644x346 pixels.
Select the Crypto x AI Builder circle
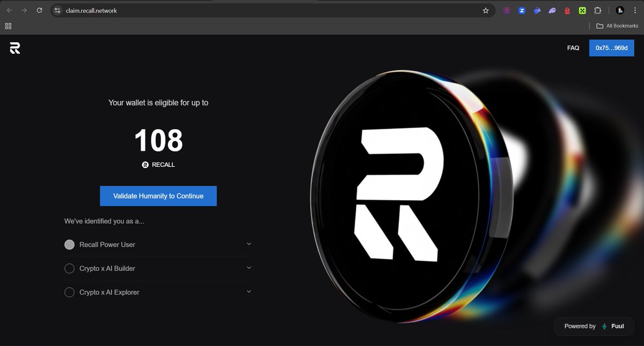click(69, 268)
